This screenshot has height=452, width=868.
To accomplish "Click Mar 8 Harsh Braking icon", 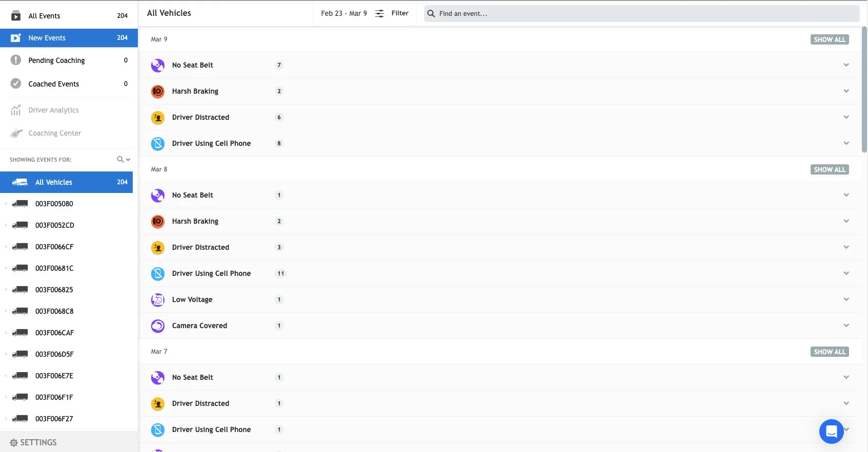I will pyautogui.click(x=158, y=222).
